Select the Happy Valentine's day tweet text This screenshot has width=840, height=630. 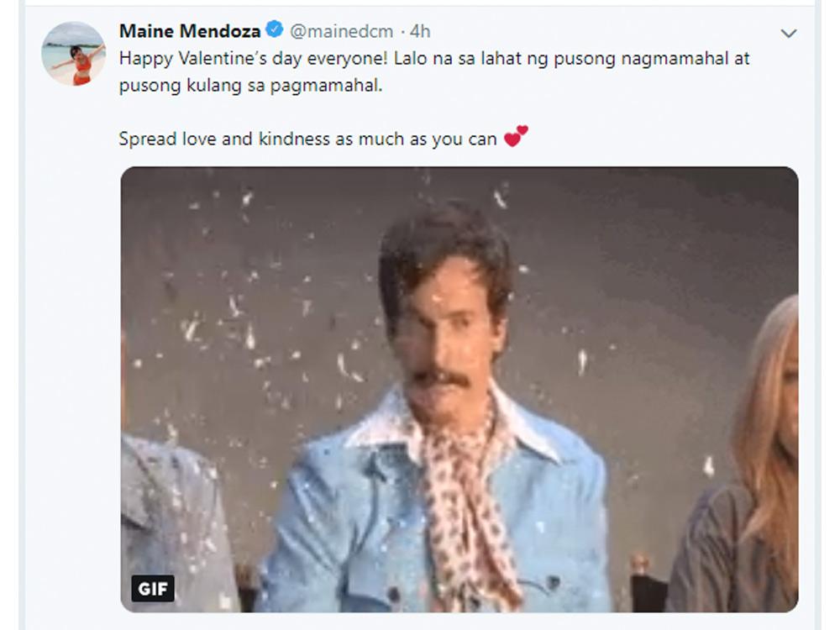pyautogui.click(x=378, y=60)
